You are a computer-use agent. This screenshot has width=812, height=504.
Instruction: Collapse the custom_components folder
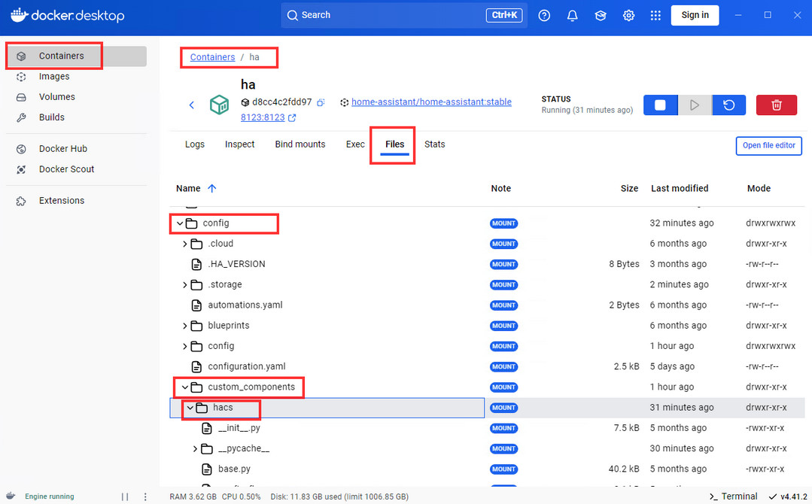[x=185, y=387]
